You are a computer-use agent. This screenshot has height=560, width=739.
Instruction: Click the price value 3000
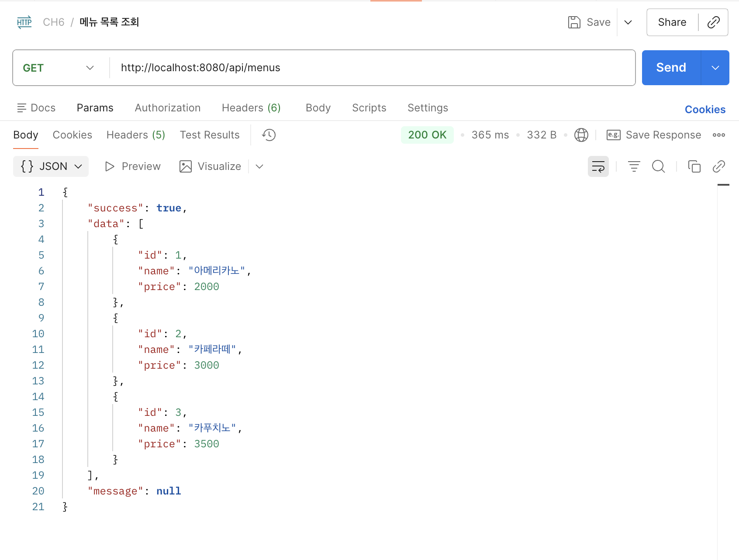(x=207, y=365)
